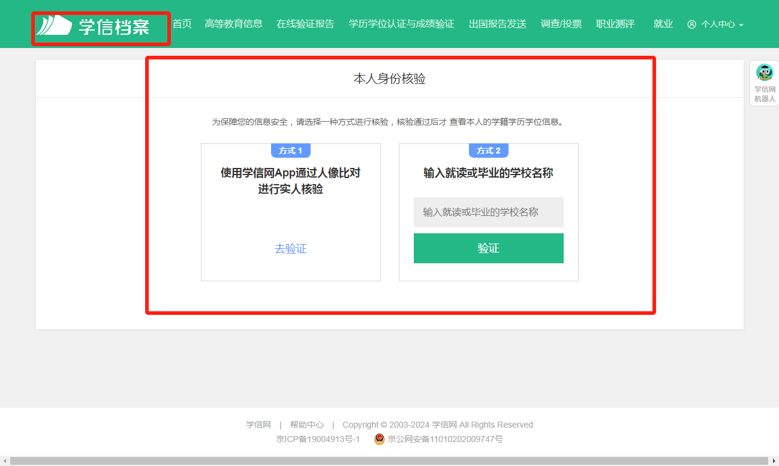Open 帮助中心 footer link
This screenshot has height=466, width=779.
pyautogui.click(x=306, y=425)
